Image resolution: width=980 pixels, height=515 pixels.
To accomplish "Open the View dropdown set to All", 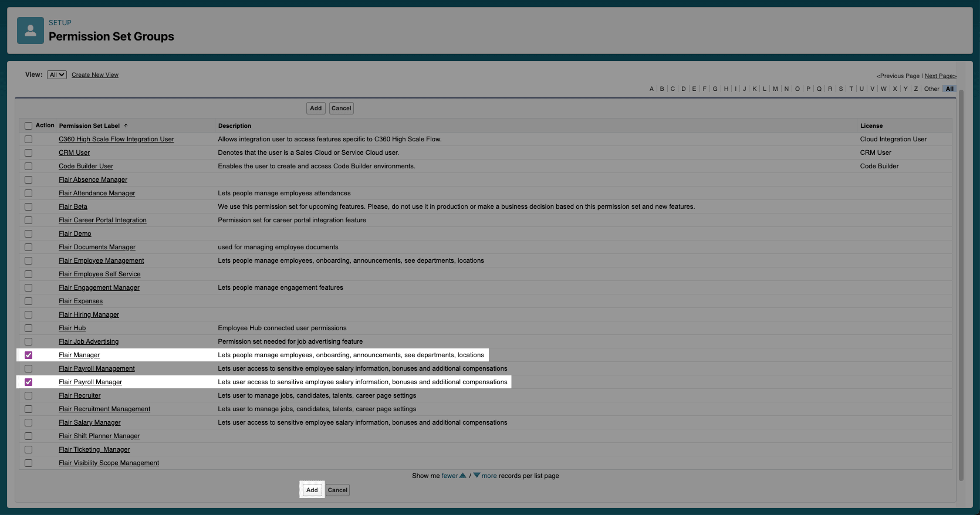I will (x=57, y=74).
